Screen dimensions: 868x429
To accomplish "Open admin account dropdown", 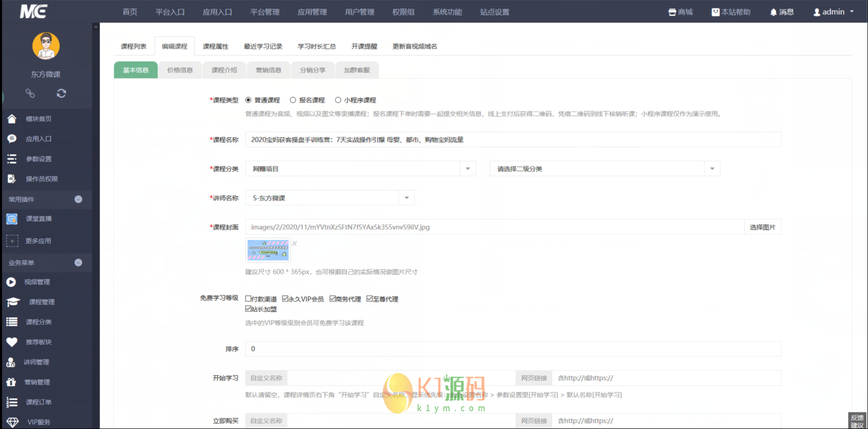I will (833, 12).
